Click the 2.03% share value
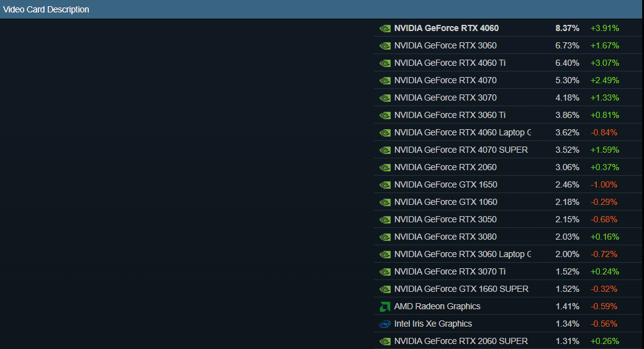 567,237
